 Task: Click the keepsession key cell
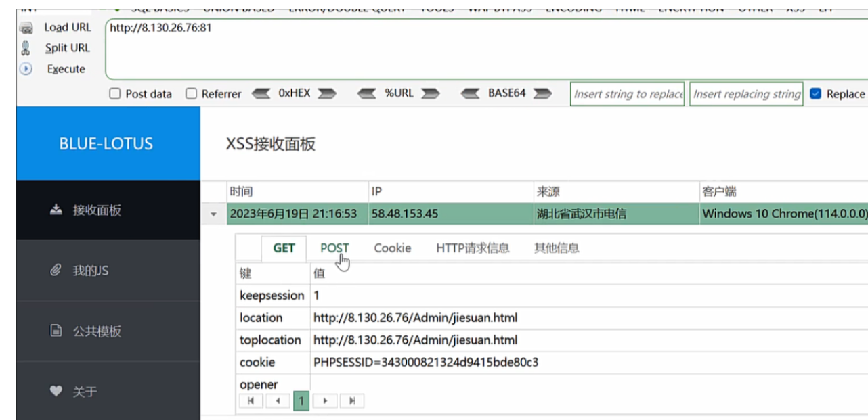(x=273, y=296)
